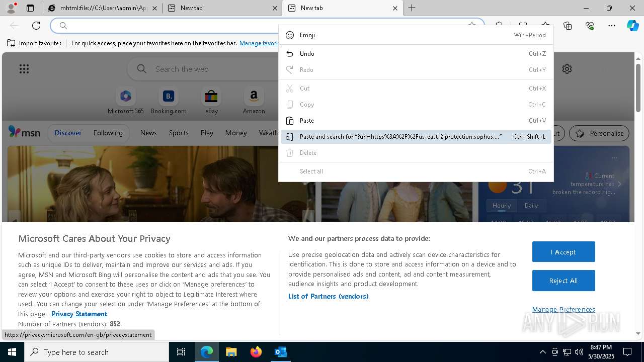Open the clock showing 8:47 PM

(601, 352)
